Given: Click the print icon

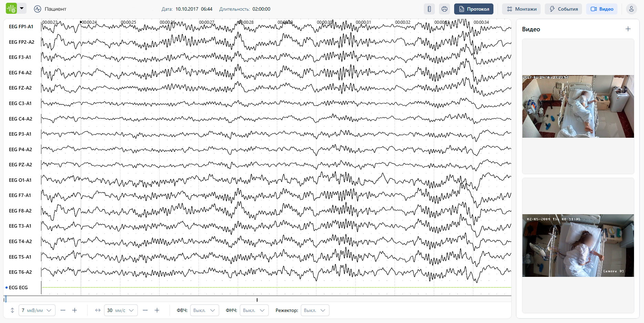Looking at the screenshot, I should (444, 9).
